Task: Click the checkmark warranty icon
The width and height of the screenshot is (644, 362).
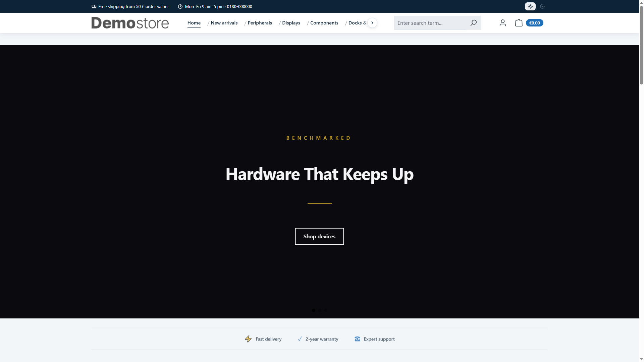Action: point(300,339)
